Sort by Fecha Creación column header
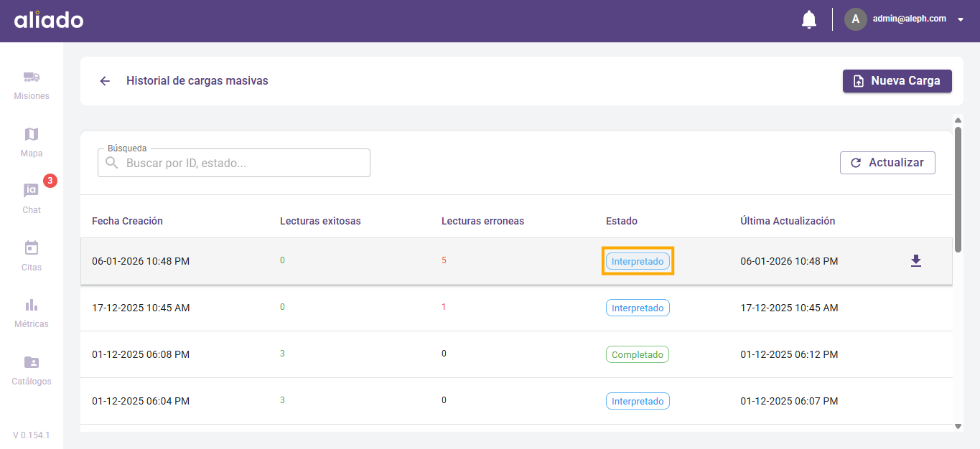 click(127, 221)
